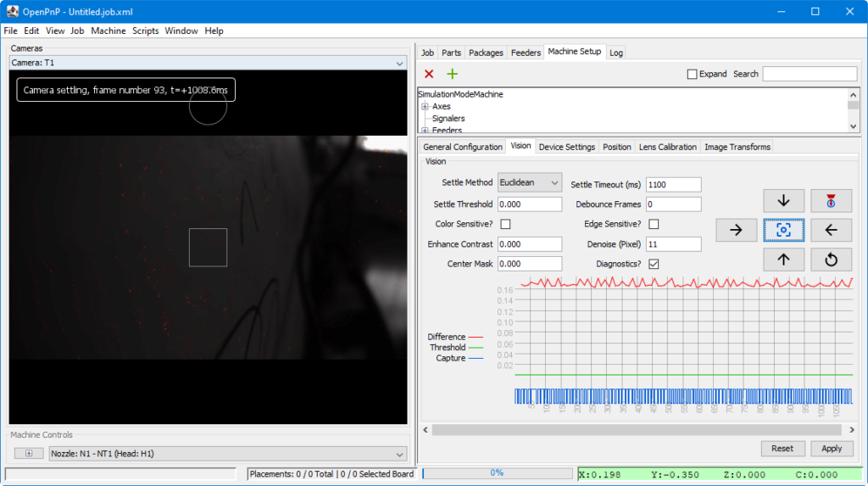This screenshot has height=486, width=868.
Task: Click the Apply button
Action: coord(832,449)
